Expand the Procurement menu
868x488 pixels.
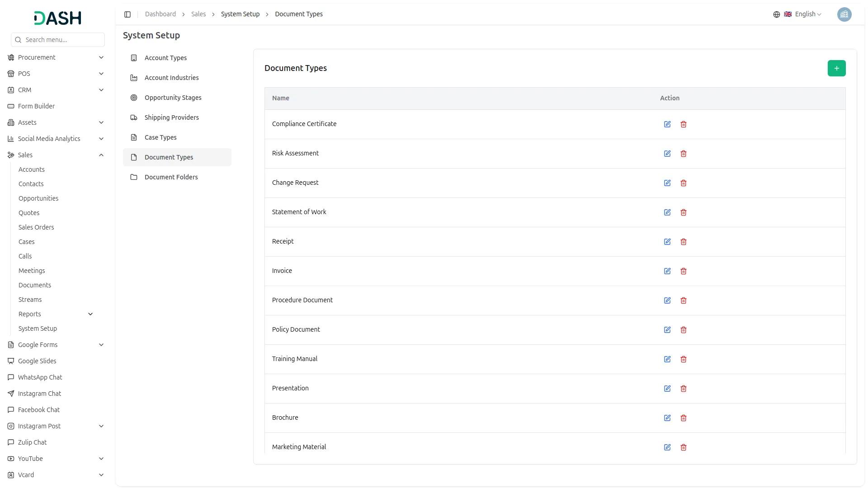coord(101,57)
